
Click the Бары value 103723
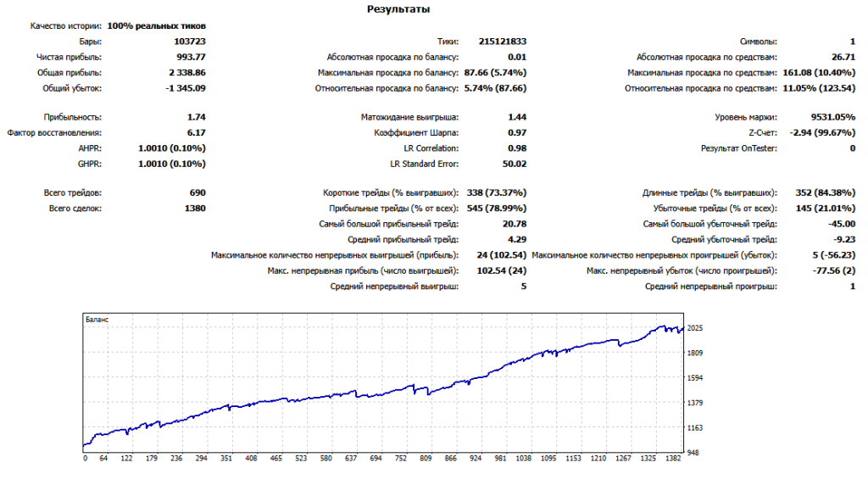point(189,42)
